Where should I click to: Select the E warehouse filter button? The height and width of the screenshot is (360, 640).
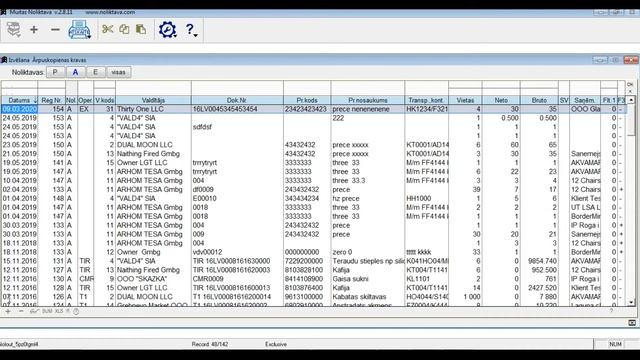pos(96,72)
